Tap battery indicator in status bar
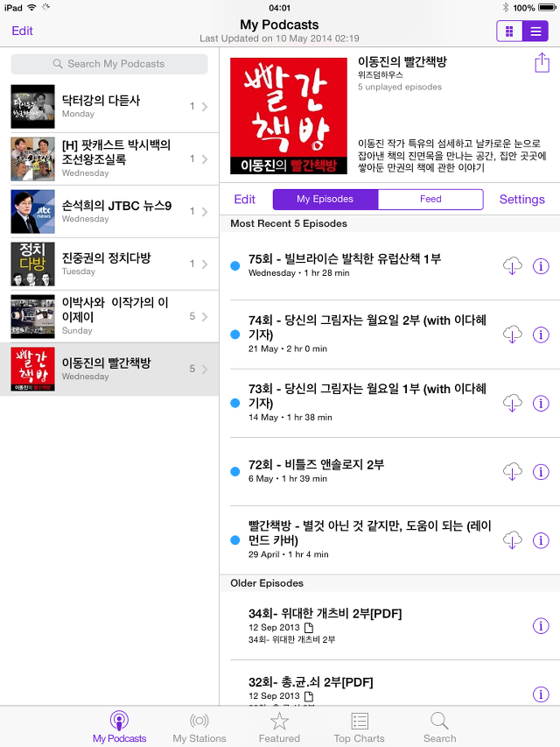560x747 pixels. 547,8
